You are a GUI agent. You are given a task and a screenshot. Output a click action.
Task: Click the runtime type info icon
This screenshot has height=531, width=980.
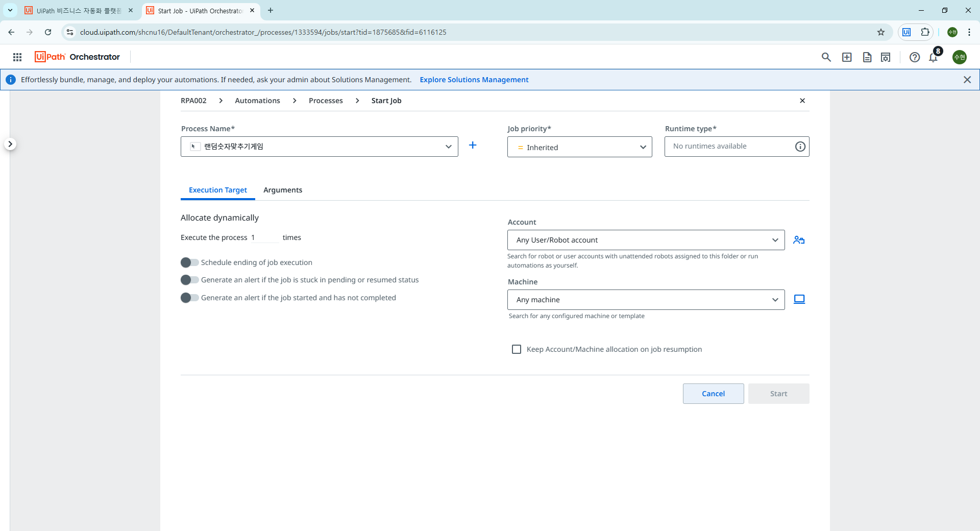800,147
